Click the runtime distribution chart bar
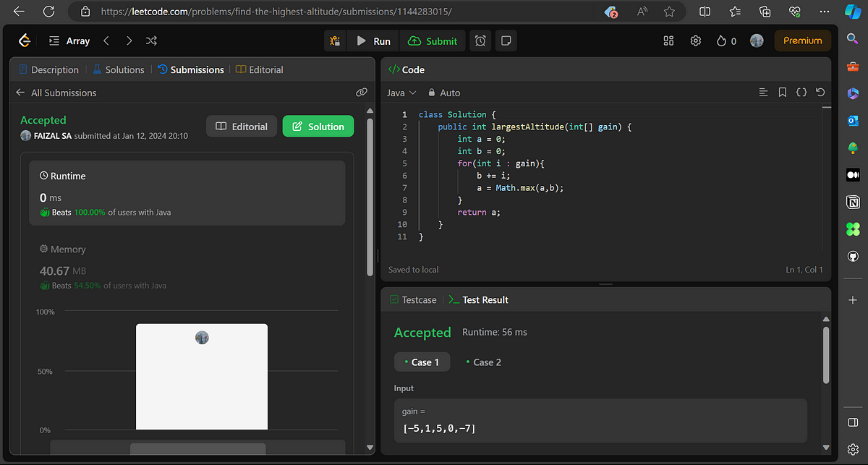 pos(202,376)
